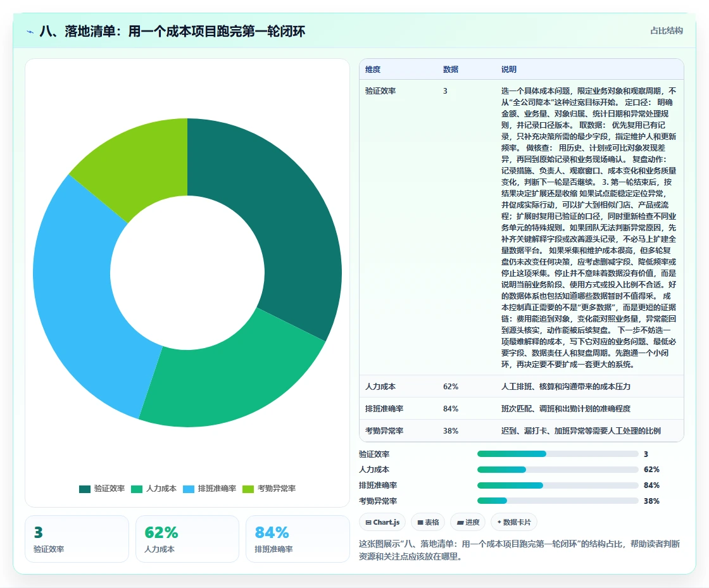The width and height of the screenshot is (709, 588).
Task: Click the Chart.js tag chip
Action: click(382, 522)
